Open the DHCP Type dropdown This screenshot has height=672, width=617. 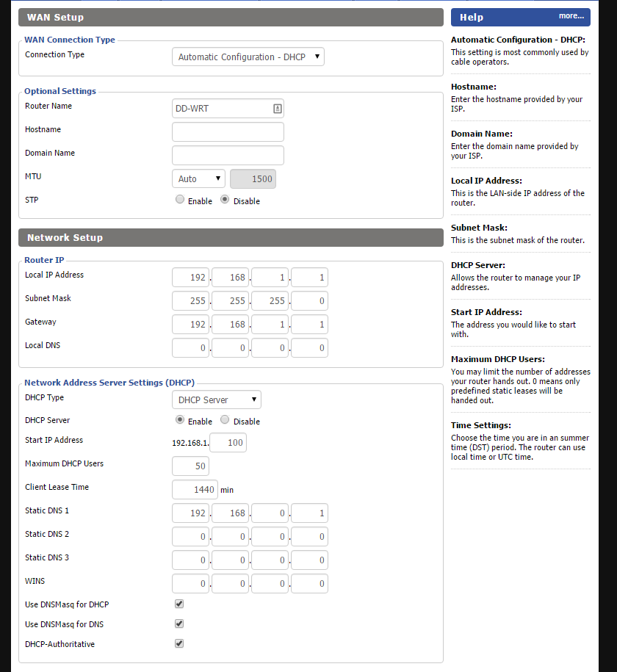(217, 400)
